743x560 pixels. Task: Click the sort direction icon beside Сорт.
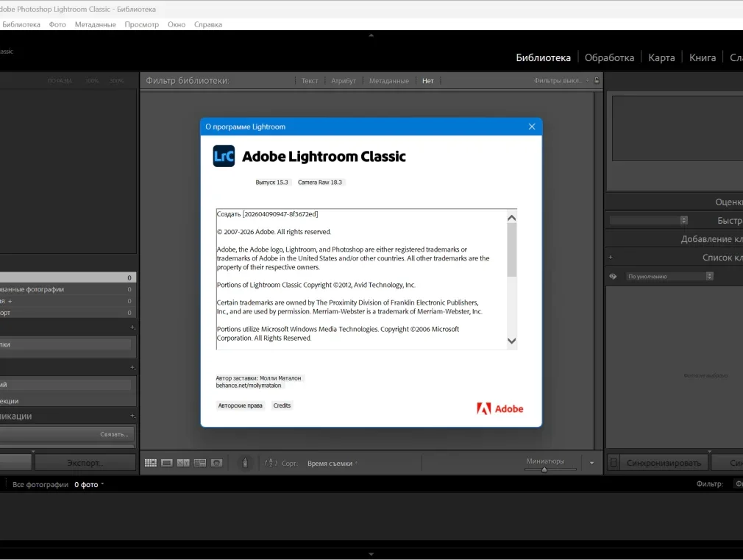point(270,463)
